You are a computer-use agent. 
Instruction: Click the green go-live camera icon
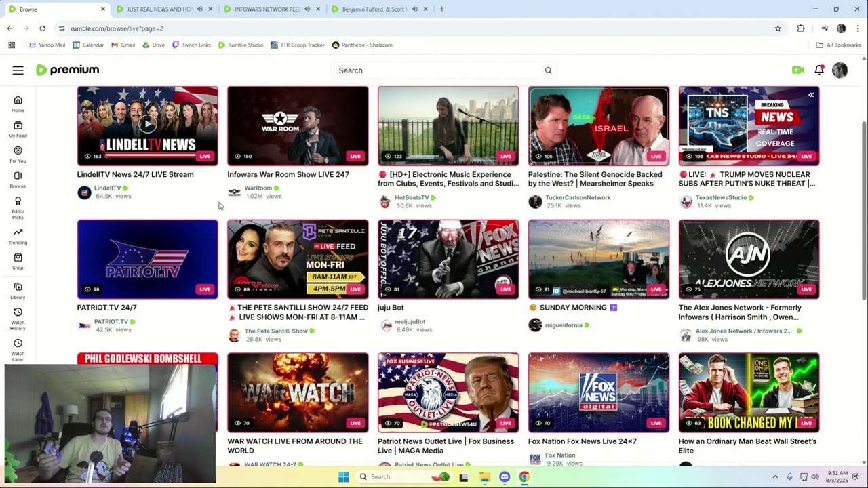point(798,70)
